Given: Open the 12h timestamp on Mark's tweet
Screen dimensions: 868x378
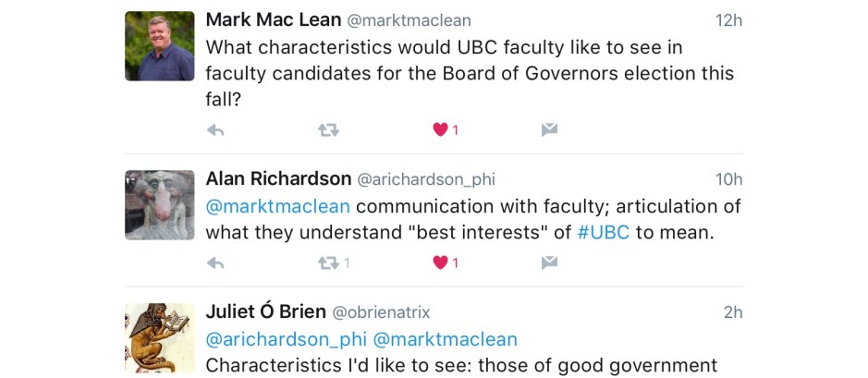Looking at the screenshot, I should 728,20.
